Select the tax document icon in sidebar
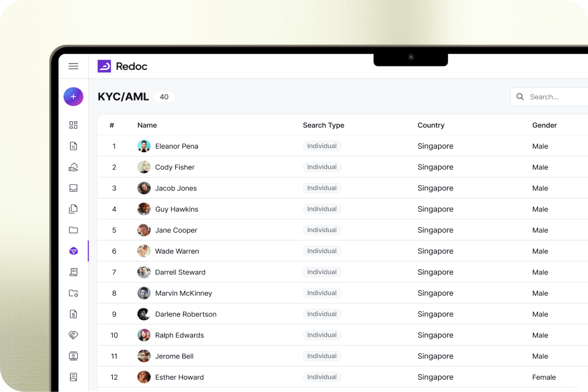 pos(73,146)
